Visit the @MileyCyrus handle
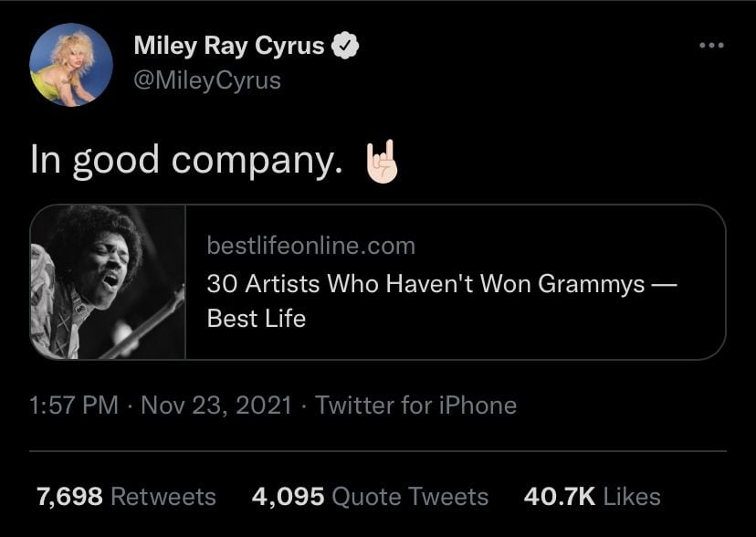 [207, 80]
